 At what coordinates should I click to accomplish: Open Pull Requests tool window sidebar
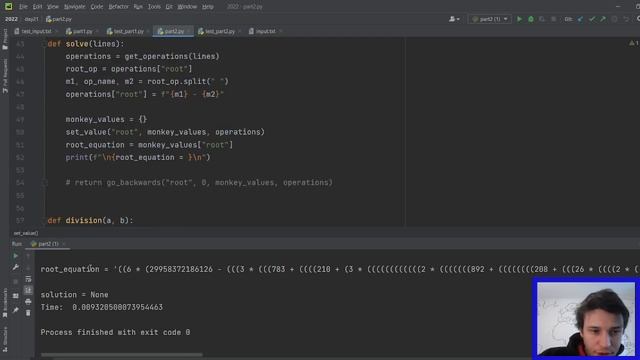coord(5,76)
